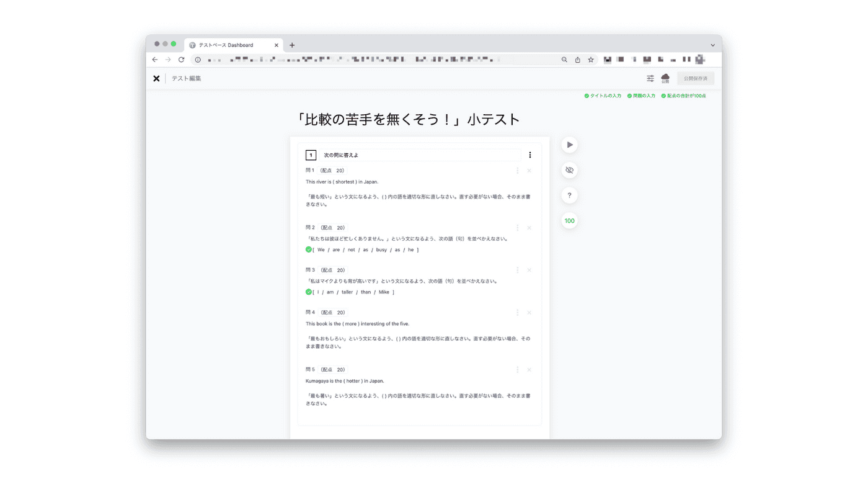Toggle the green check on question 3 answer

(x=309, y=292)
